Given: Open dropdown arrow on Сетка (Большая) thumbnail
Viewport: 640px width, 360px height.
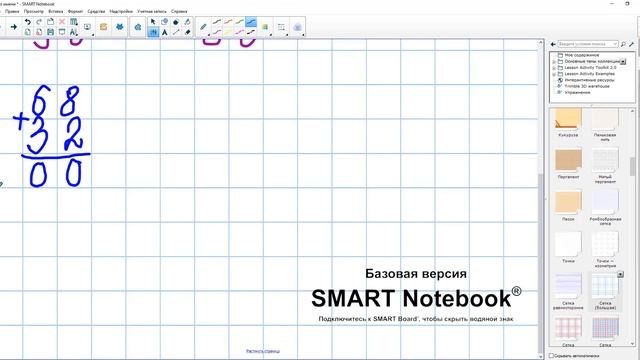Looking at the screenshot, I should coord(620,275).
